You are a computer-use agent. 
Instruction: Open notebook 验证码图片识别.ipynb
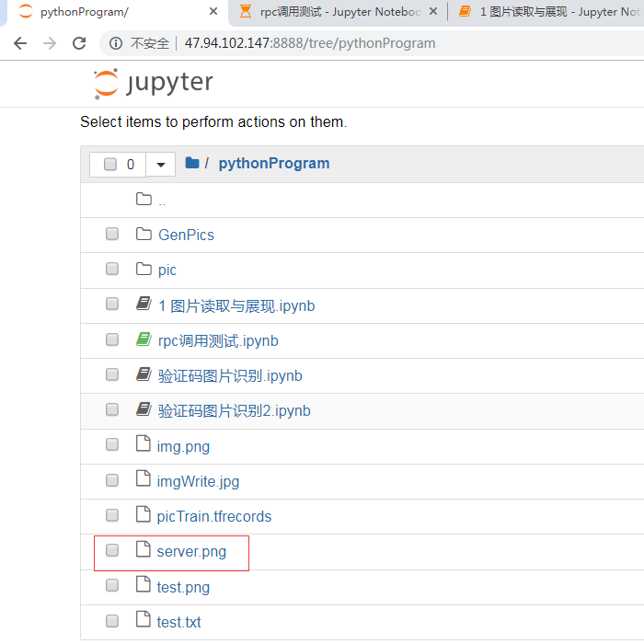[x=230, y=375]
